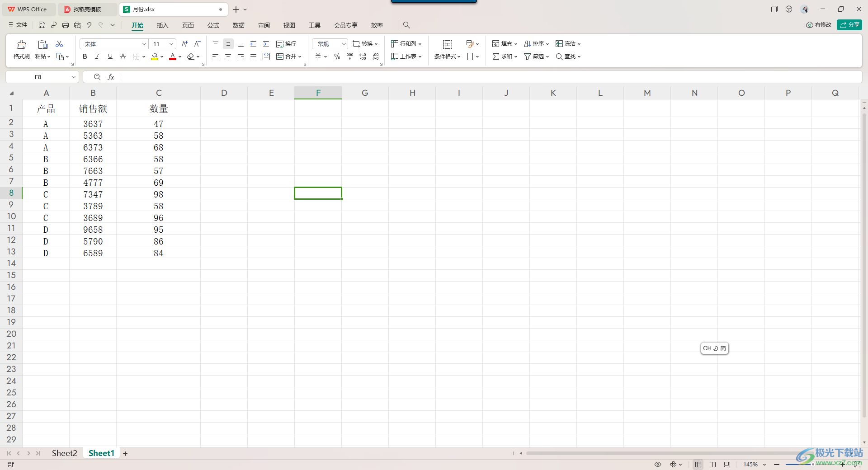This screenshot has width=868, height=470.
Task: Click the Format Painter (格式刷) icon
Action: [x=21, y=44]
